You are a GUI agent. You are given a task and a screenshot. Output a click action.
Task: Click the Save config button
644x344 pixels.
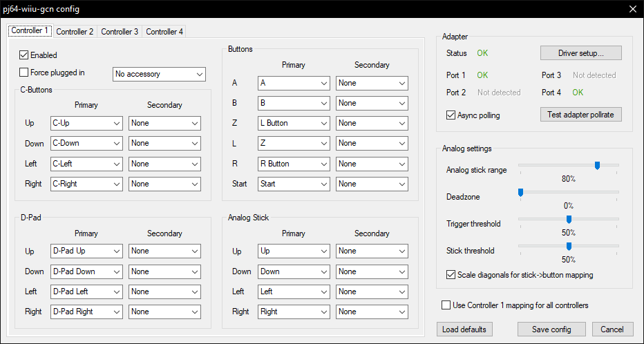coord(551,329)
